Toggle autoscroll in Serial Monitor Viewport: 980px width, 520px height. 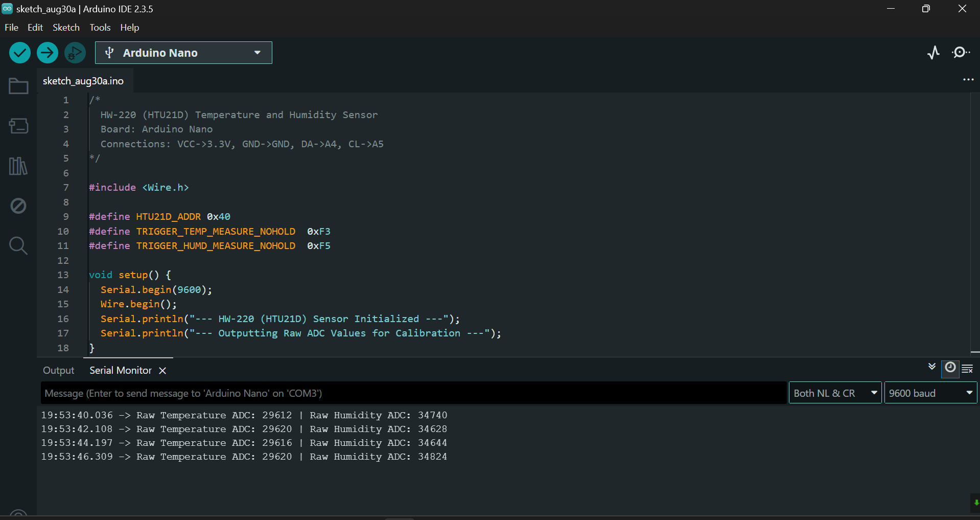click(932, 367)
